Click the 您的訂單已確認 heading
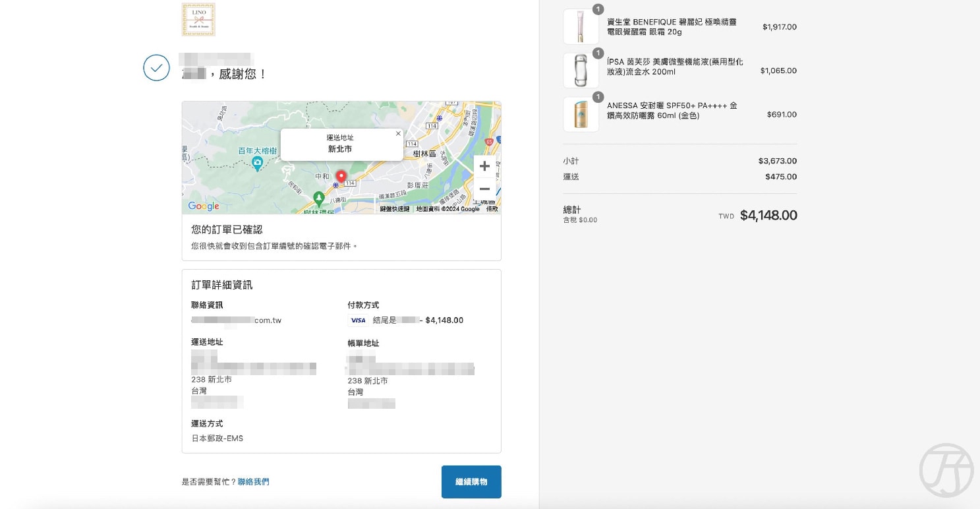 227,229
